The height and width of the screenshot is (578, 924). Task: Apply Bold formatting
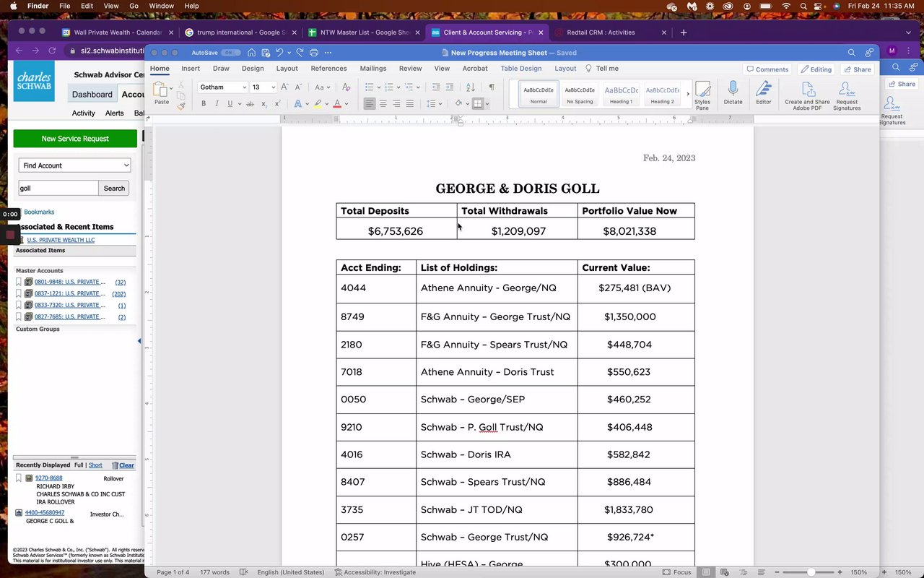point(204,104)
